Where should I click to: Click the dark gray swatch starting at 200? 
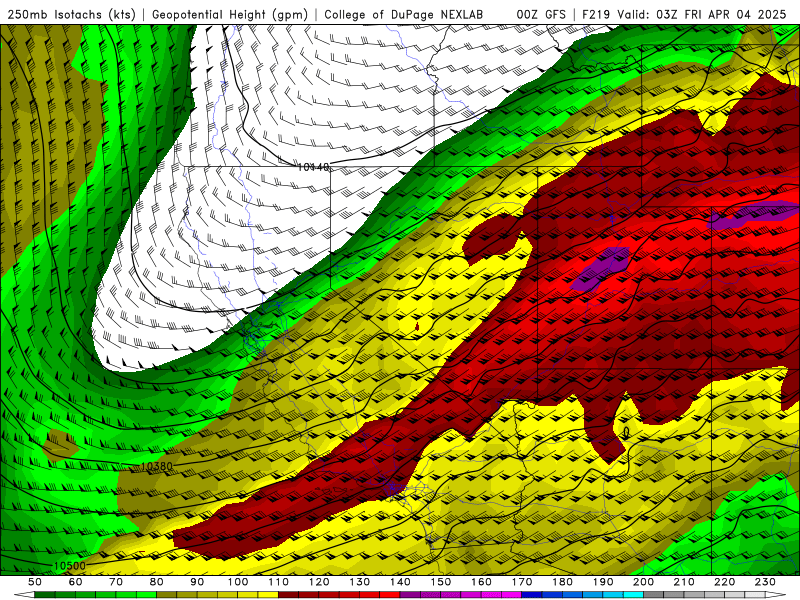point(654,594)
